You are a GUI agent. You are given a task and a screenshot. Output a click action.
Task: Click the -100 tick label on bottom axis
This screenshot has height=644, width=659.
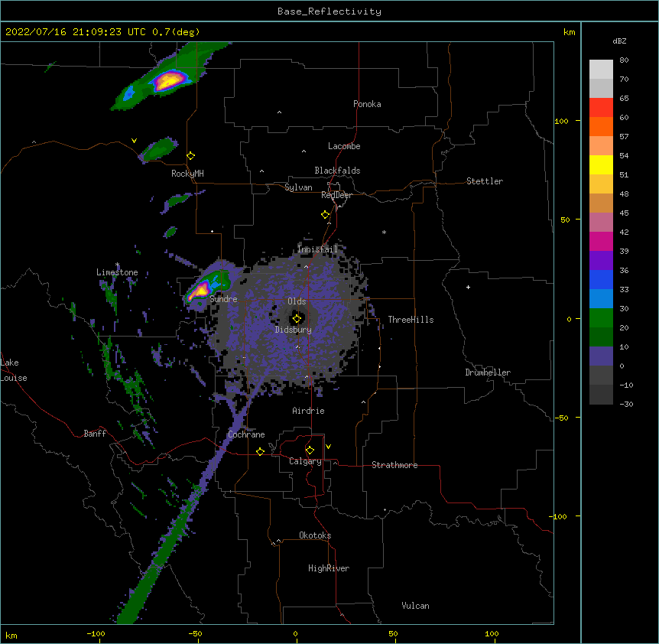click(96, 634)
